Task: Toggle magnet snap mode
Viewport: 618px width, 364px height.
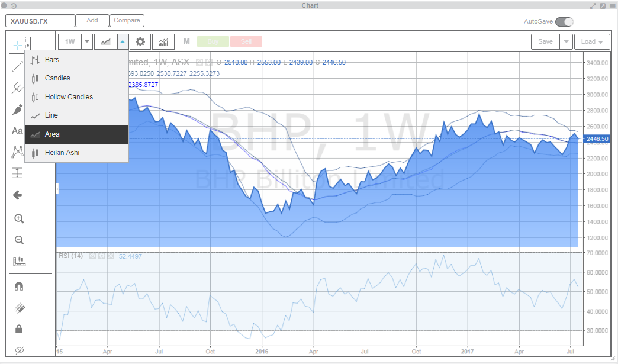Action: [x=19, y=286]
